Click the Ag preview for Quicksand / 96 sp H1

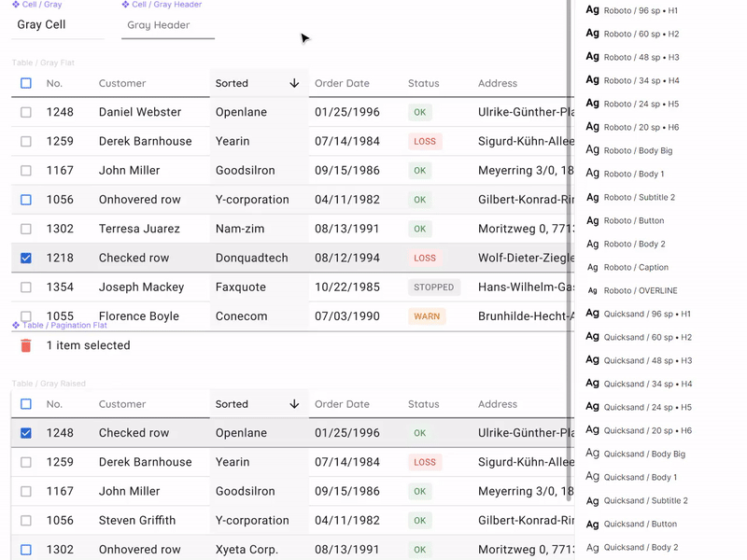(x=592, y=314)
